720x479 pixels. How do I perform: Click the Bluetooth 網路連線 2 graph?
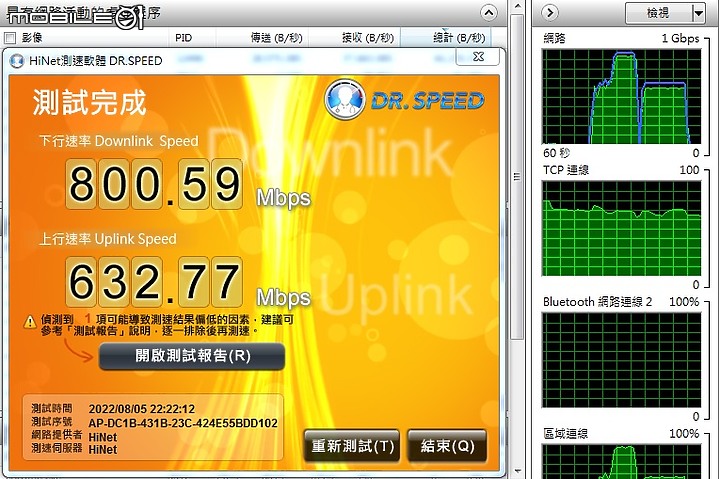pos(621,360)
